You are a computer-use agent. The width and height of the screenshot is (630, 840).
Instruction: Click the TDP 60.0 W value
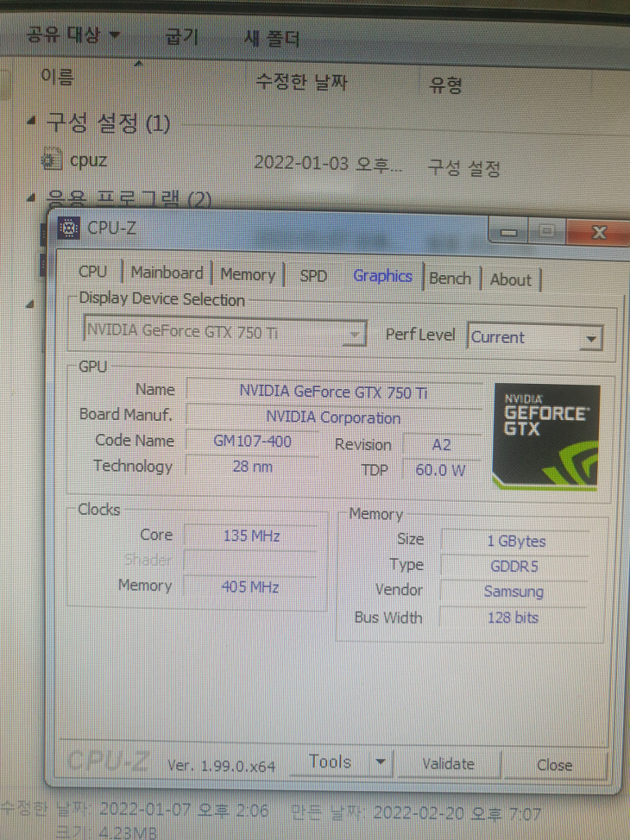point(441,470)
